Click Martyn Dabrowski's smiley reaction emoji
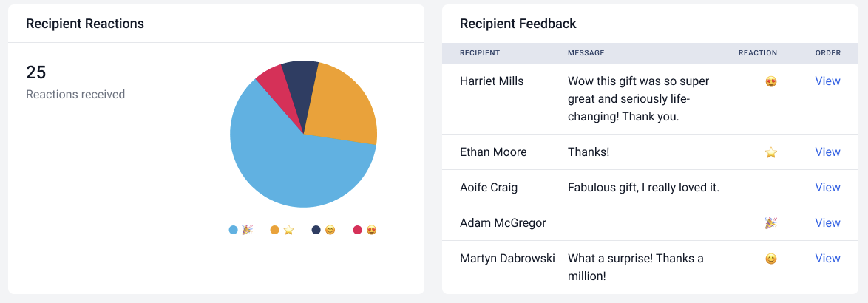This screenshot has height=303, width=868. click(x=771, y=259)
